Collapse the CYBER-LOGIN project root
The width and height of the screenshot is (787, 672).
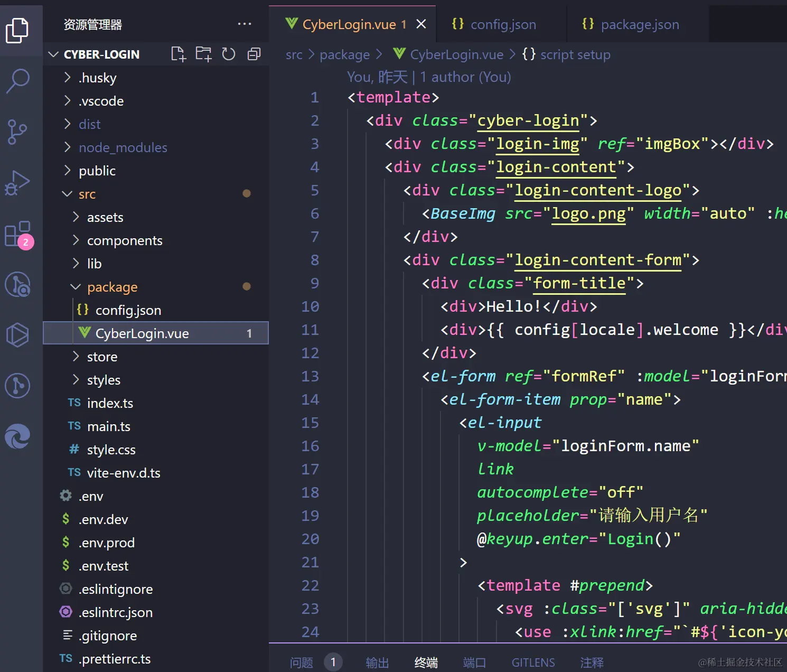tap(156, 54)
